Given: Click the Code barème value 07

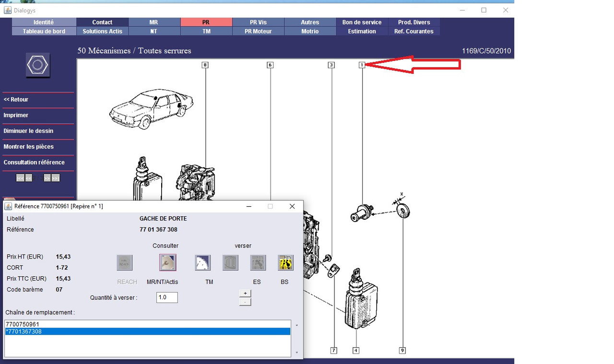Looking at the screenshot, I should tap(59, 290).
